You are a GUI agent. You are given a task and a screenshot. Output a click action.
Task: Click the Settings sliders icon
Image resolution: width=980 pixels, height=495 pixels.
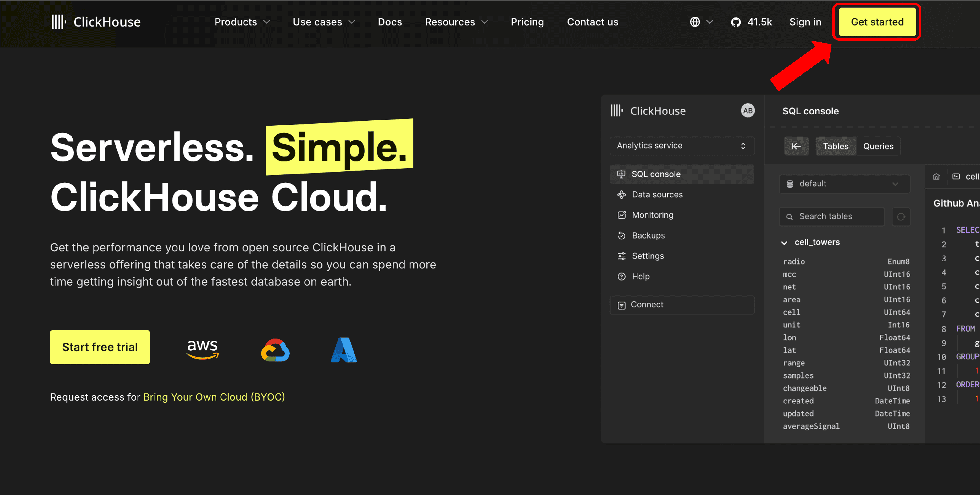[621, 256]
